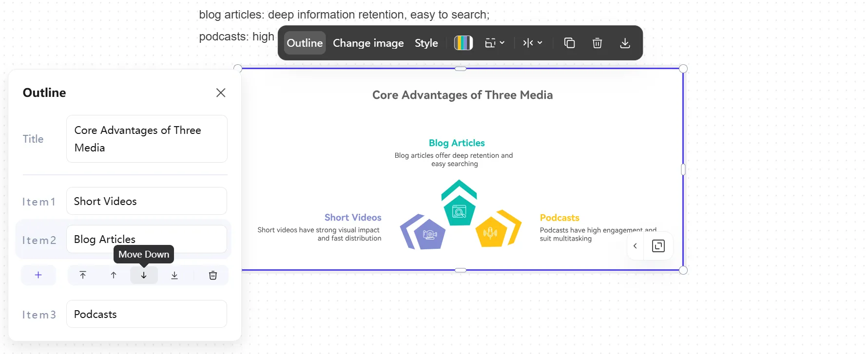Open the layout dropdown in toolbar
The width and height of the screenshot is (868, 354).
coord(495,43)
